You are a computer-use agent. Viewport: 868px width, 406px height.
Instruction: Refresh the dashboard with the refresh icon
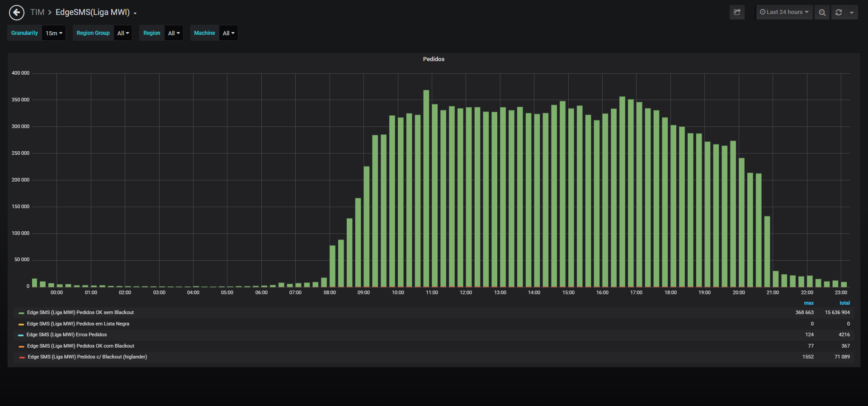[839, 12]
